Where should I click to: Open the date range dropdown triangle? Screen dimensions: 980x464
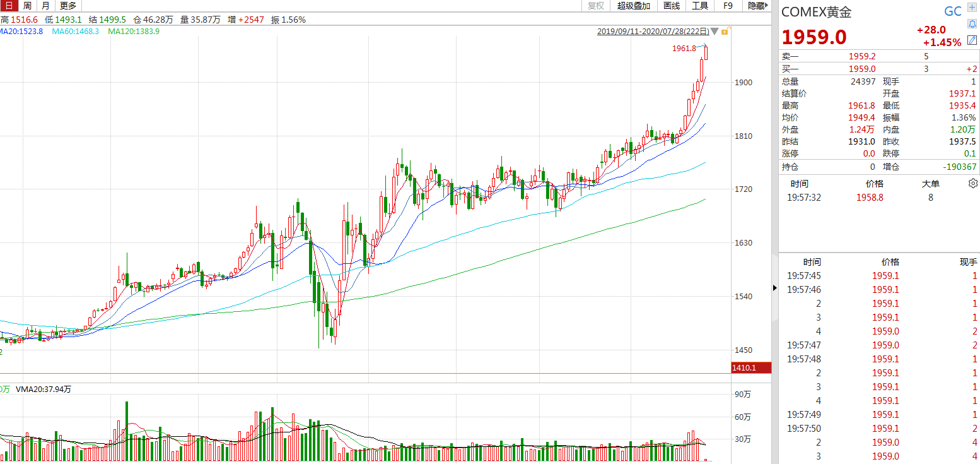pos(714,31)
